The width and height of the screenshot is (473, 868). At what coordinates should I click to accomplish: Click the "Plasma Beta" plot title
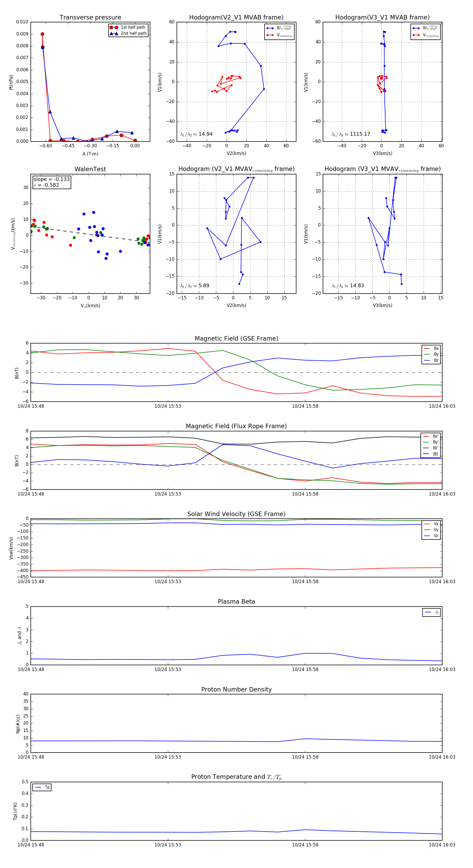click(236, 602)
